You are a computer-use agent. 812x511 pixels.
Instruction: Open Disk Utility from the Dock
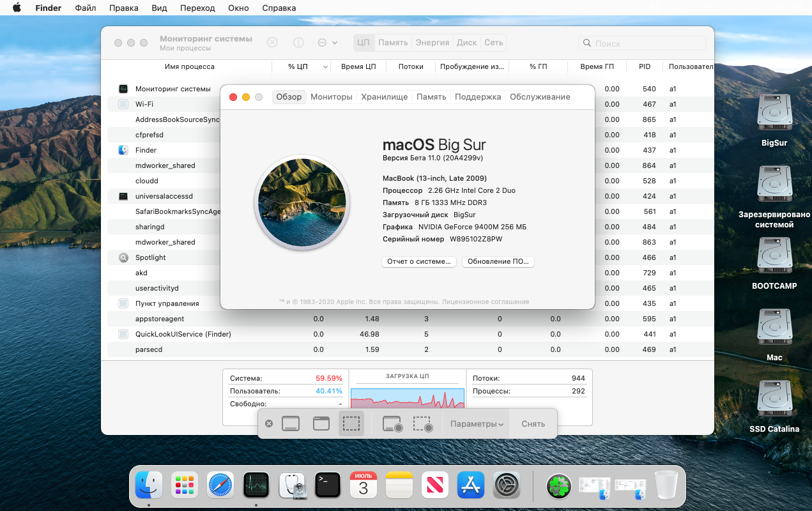tap(292, 486)
